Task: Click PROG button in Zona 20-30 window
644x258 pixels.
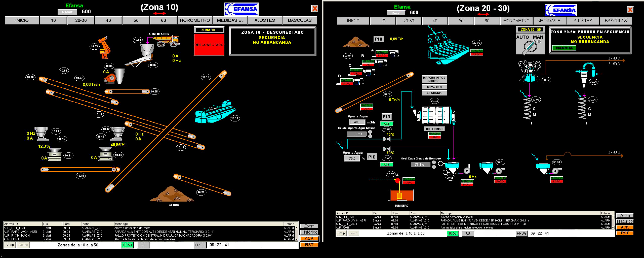Action: tap(521, 233)
